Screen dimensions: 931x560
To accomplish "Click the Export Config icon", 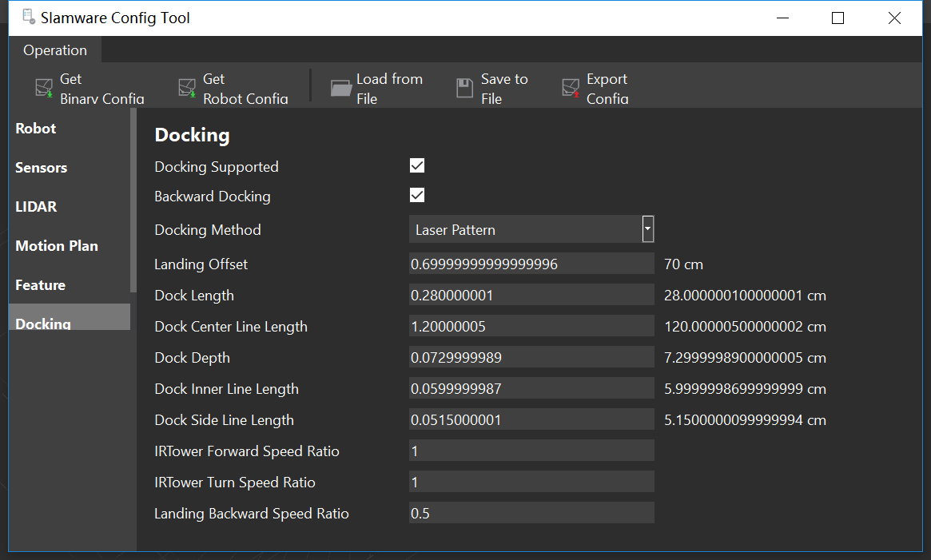I will (x=571, y=88).
